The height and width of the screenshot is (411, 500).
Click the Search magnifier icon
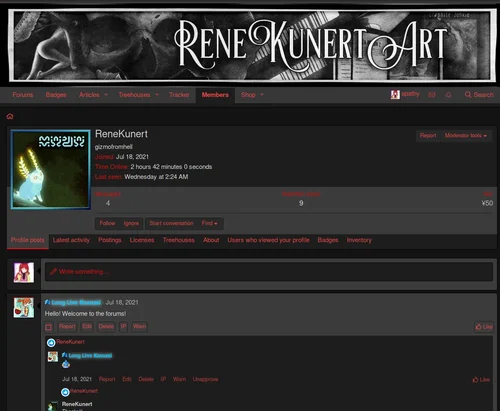(x=468, y=95)
